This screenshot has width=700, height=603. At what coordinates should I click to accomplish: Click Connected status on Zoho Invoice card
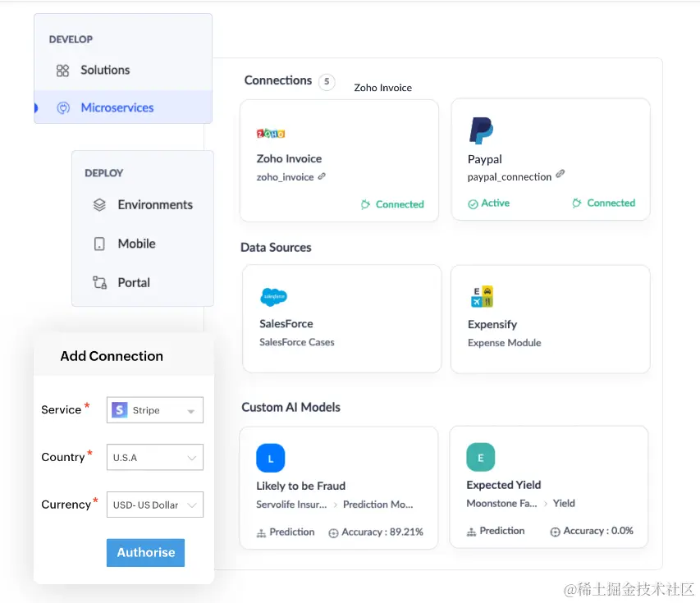pos(400,204)
